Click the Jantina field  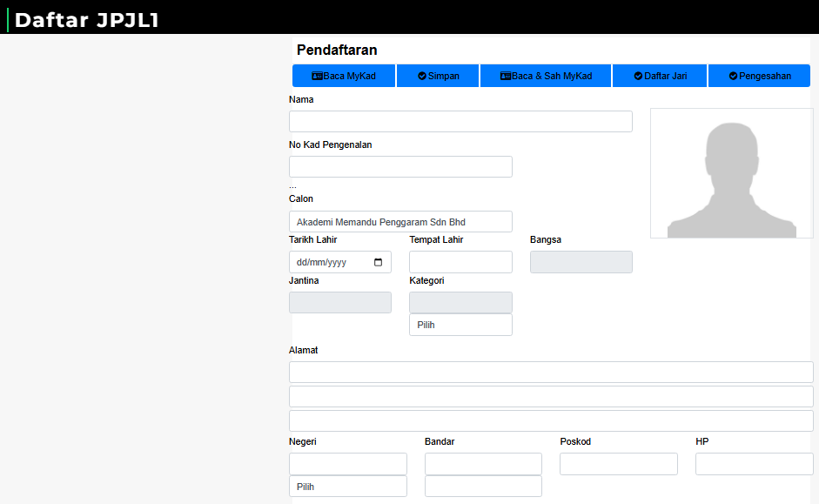tap(340, 303)
